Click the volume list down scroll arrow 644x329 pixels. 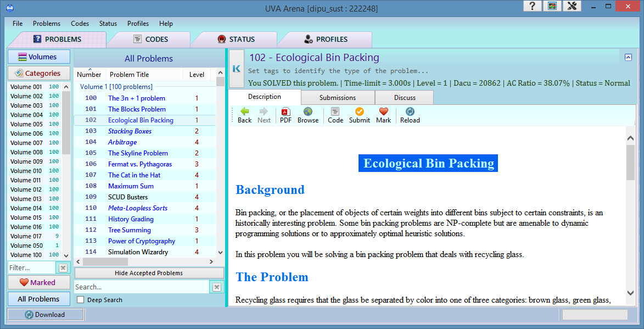pyautogui.click(x=66, y=255)
